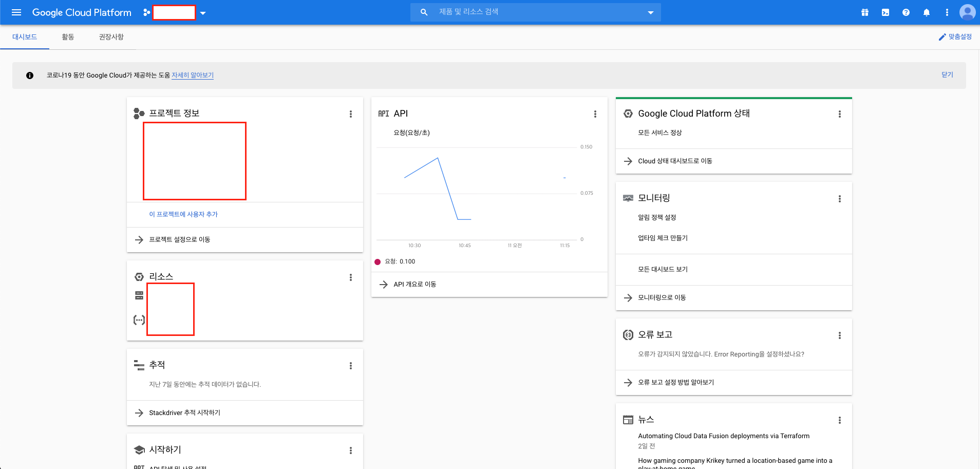
Task: Click the API request chart
Action: (x=478, y=193)
